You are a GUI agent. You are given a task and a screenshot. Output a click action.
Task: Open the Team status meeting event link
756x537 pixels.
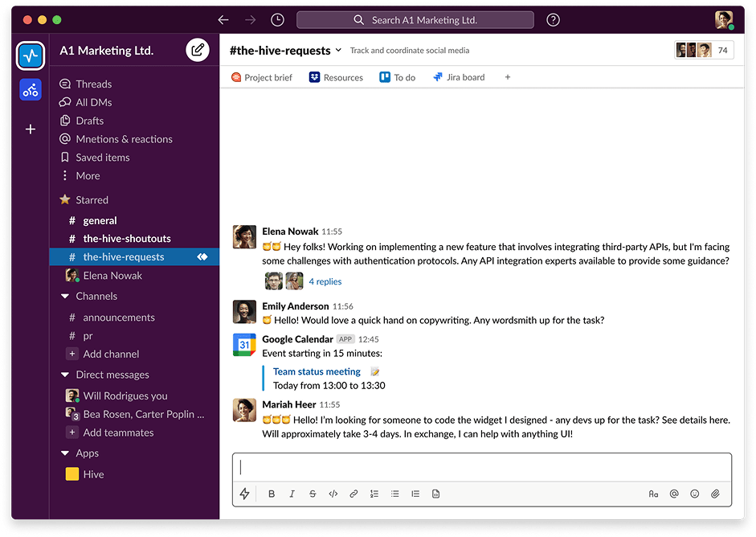tap(317, 371)
